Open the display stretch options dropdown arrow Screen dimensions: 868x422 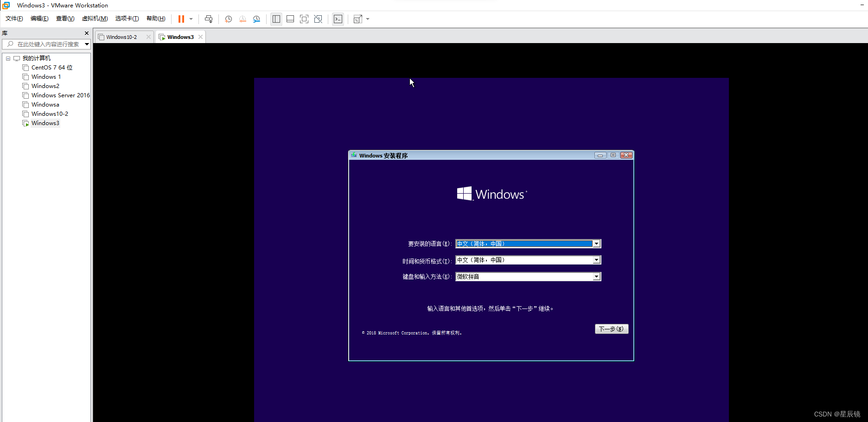pyautogui.click(x=368, y=19)
